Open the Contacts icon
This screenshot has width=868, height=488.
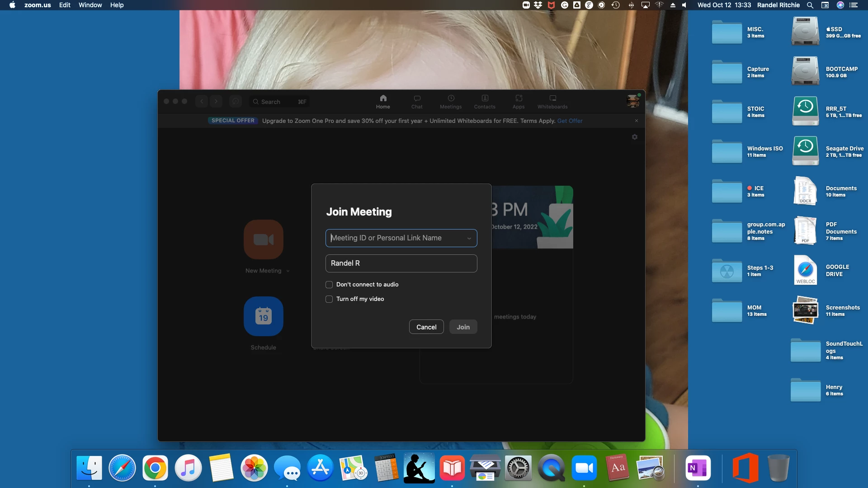click(485, 99)
